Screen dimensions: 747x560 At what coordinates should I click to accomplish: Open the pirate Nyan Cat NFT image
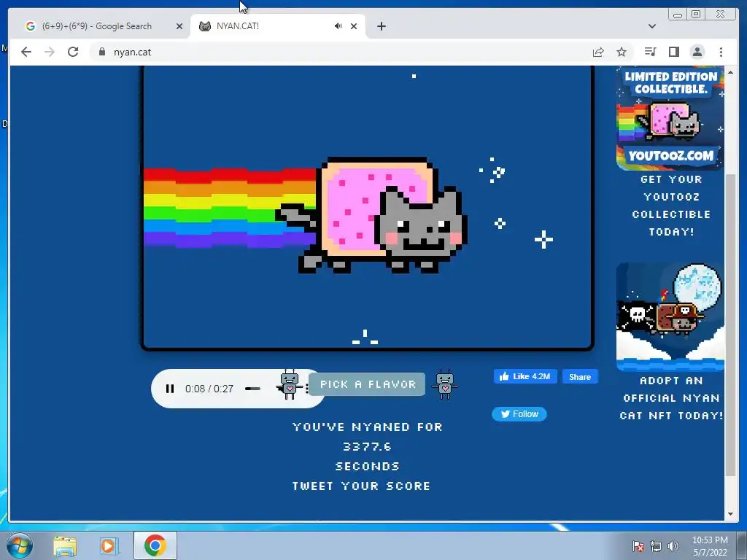click(670, 316)
